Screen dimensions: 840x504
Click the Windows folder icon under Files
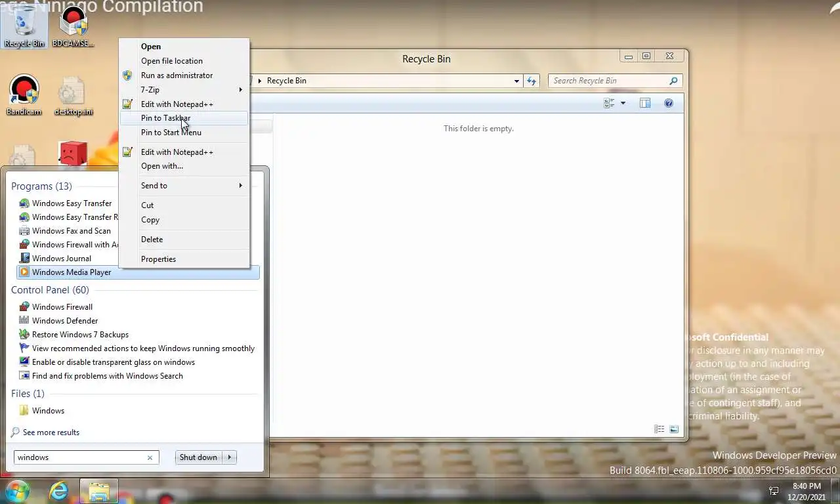pyautogui.click(x=24, y=411)
